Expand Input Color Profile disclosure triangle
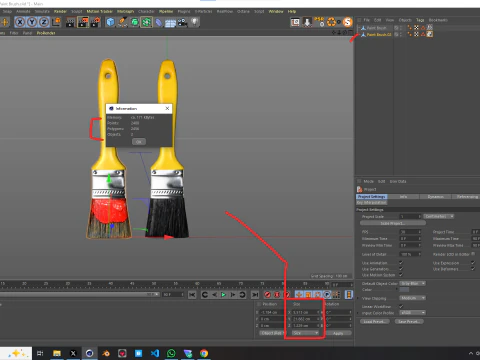480x360 pixels. 358,313
